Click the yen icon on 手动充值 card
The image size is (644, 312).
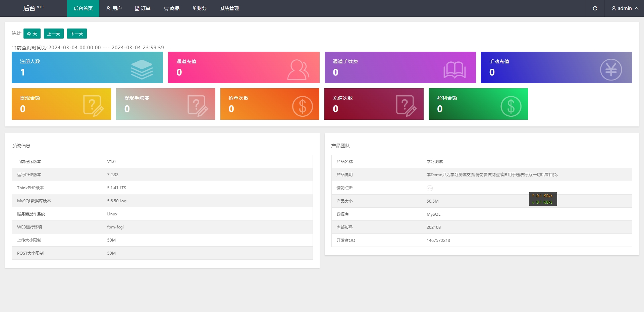[611, 70]
